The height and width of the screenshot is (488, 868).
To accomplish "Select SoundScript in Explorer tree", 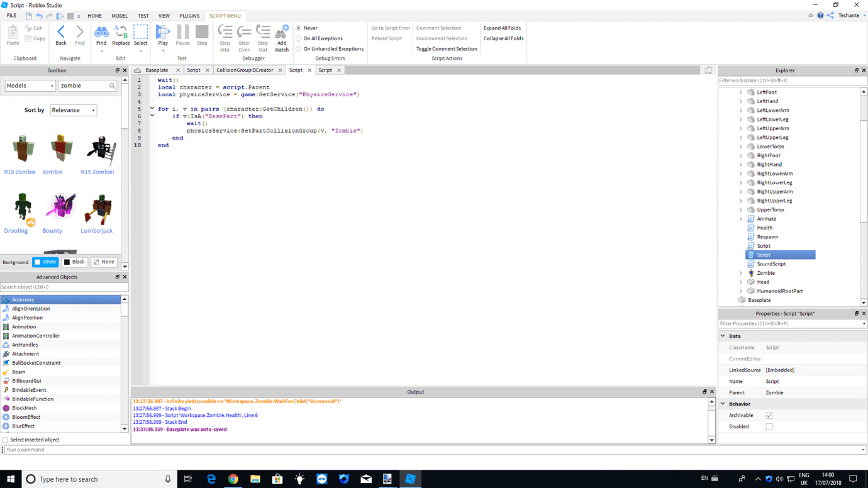I will (x=771, y=264).
